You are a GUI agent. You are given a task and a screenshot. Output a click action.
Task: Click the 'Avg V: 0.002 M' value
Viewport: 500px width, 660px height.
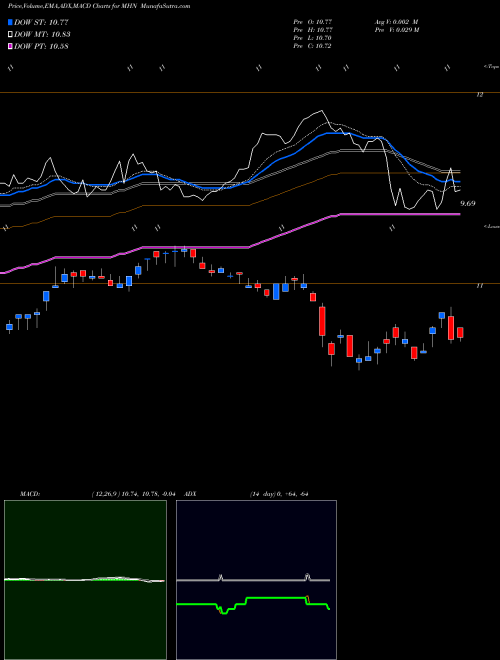[x=396, y=22]
